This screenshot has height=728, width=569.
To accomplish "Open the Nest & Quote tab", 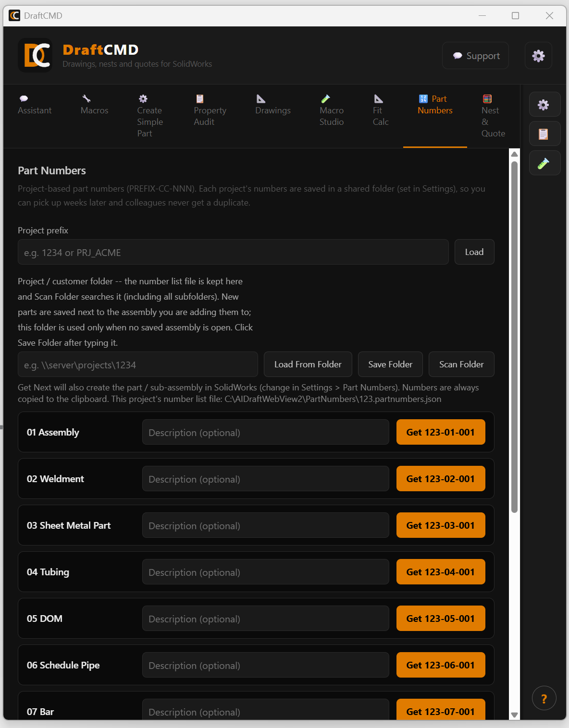I will point(493,116).
